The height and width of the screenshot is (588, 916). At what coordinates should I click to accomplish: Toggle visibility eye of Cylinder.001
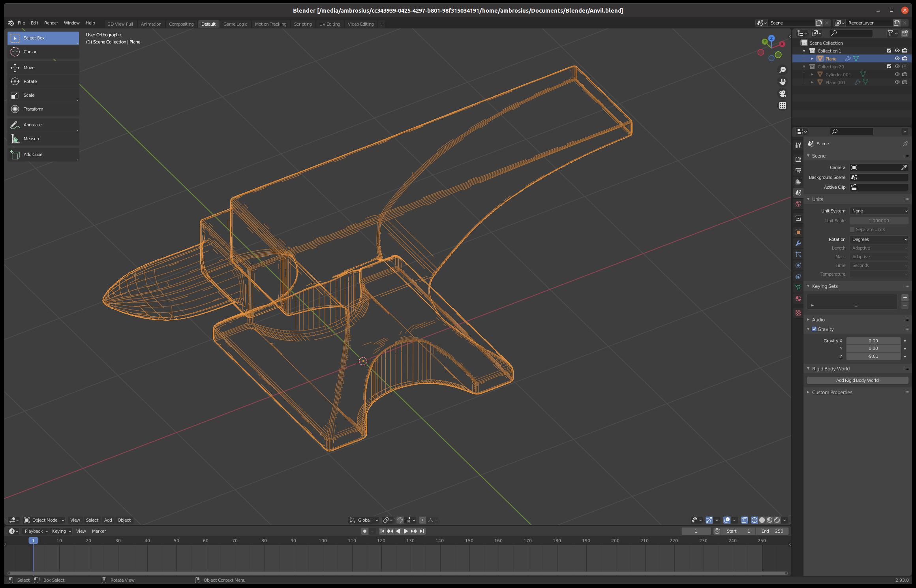[897, 74]
